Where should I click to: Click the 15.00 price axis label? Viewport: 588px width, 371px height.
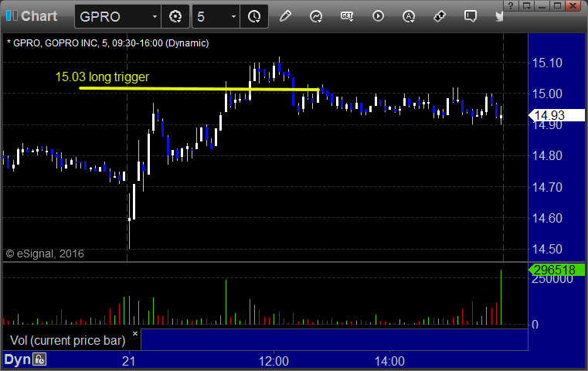tap(547, 94)
